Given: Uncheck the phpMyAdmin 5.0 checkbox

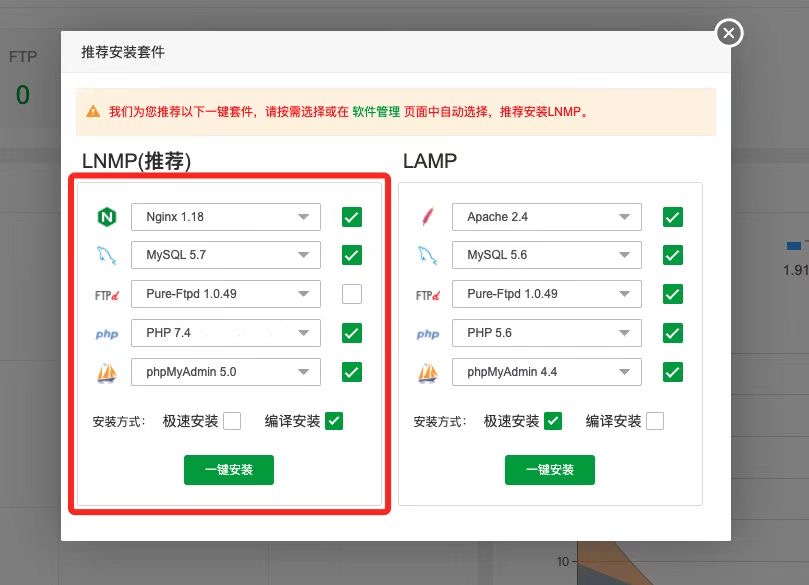Looking at the screenshot, I should [x=352, y=372].
